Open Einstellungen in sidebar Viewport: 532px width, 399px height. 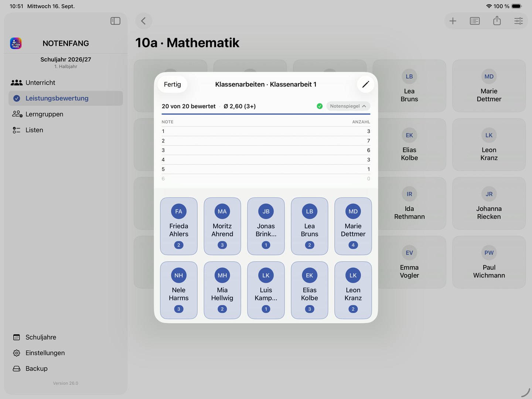[x=66, y=353]
